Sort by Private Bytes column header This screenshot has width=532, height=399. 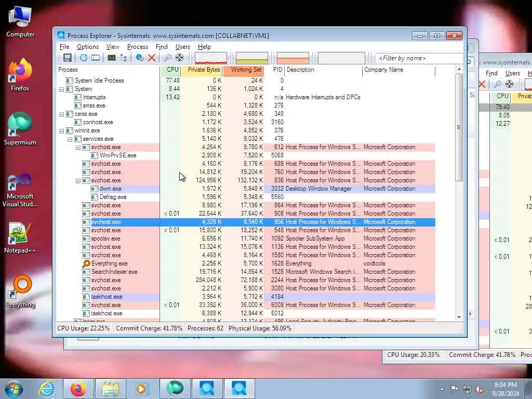coord(202,70)
